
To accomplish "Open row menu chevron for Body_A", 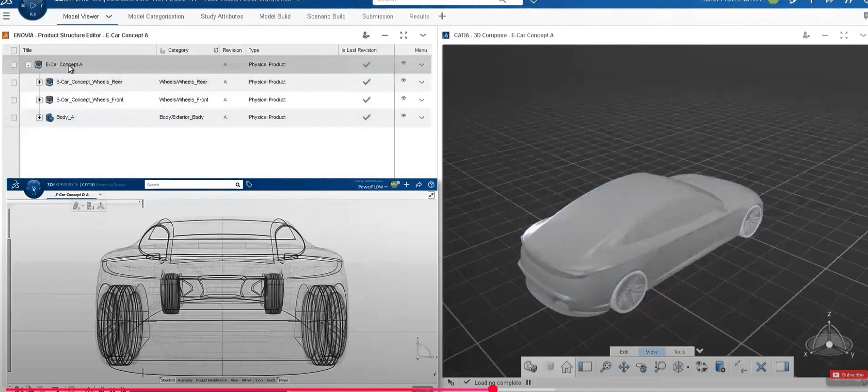I will 421,117.
